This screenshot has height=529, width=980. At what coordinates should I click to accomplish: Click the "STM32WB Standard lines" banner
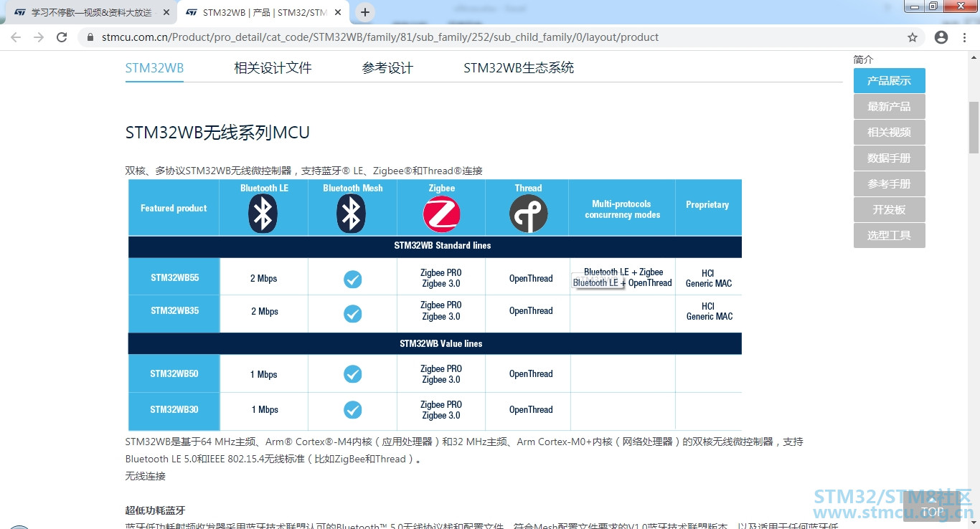(435, 246)
